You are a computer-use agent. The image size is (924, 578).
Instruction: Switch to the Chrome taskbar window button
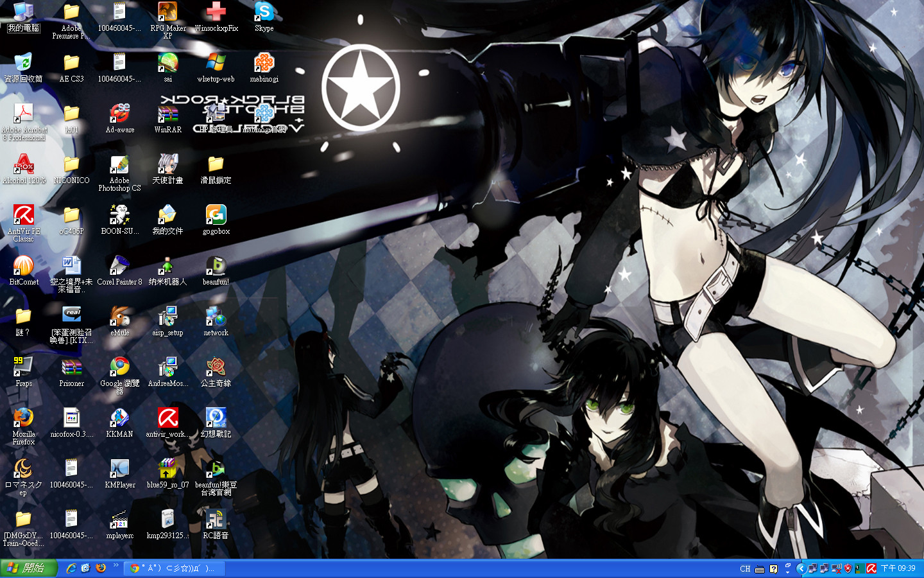tap(176, 568)
